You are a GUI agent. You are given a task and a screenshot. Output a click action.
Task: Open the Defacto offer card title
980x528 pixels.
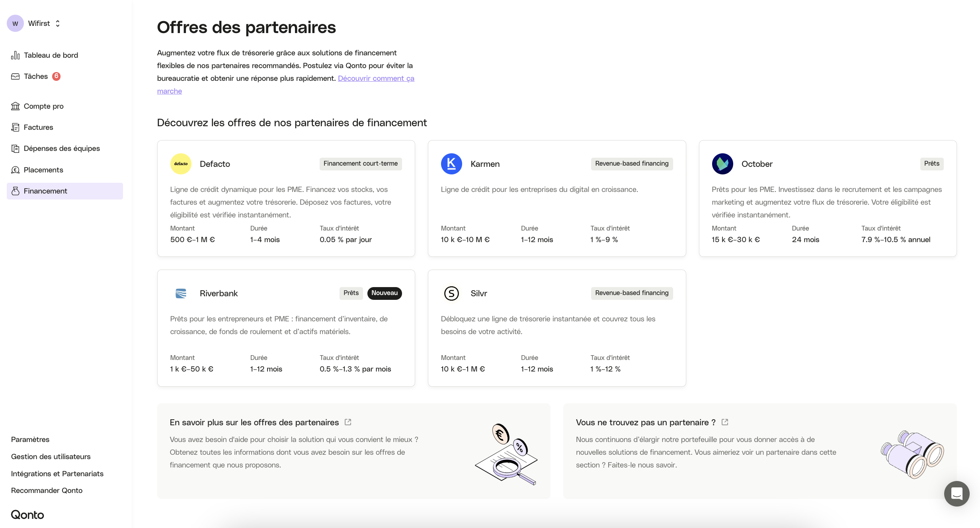click(x=215, y=164)
